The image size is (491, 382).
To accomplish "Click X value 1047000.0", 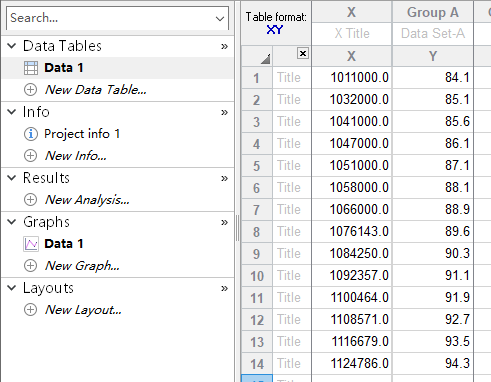I will pos(352,144).
